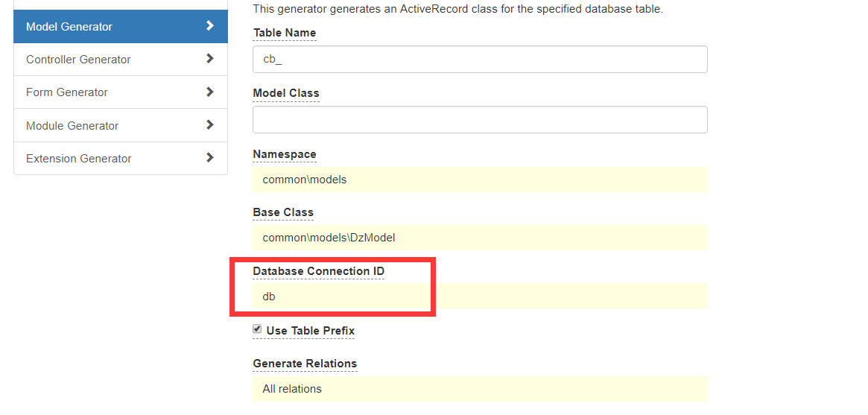Edit the Base Class field

[480, 238]
